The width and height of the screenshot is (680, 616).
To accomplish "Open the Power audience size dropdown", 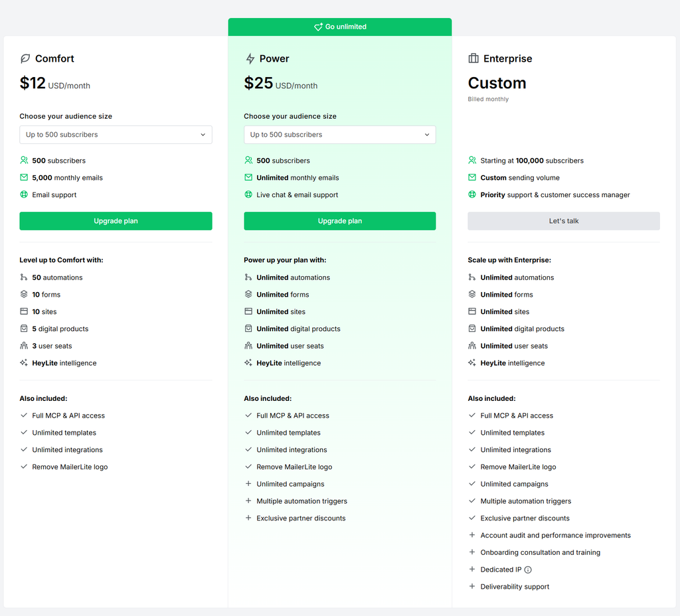I will [x=339, y=135].
